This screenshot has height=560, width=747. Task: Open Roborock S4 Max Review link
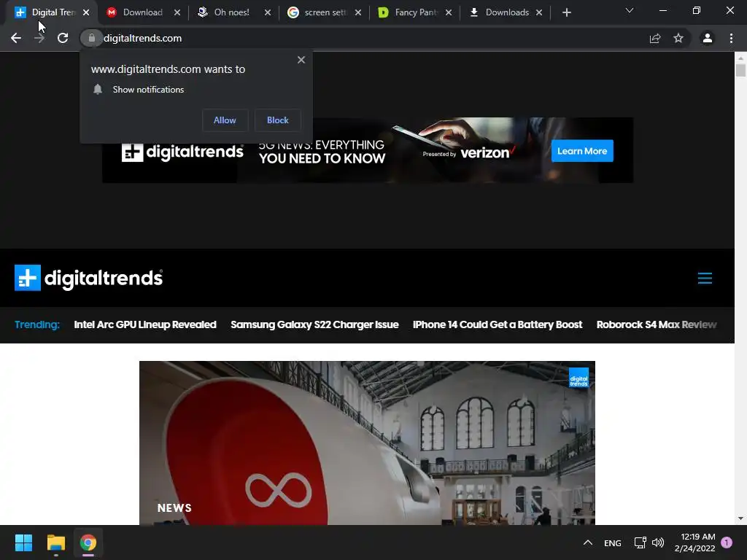pos(657,324)
